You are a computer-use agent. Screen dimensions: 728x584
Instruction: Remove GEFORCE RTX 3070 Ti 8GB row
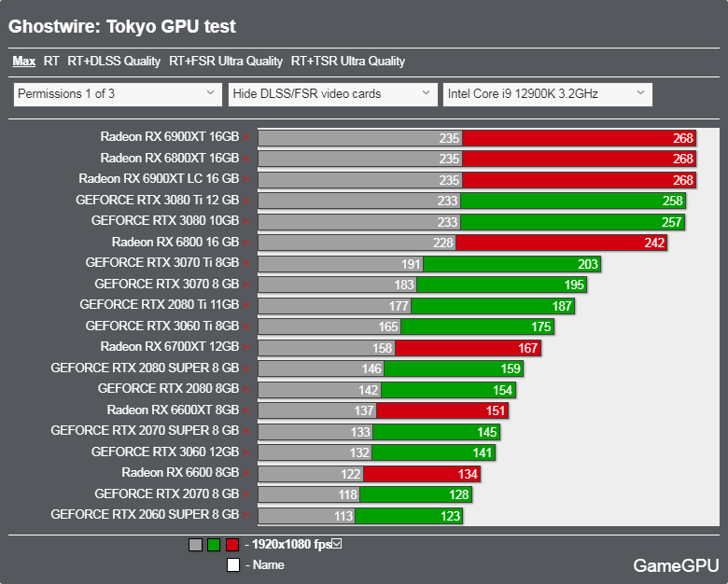(245, 263)
